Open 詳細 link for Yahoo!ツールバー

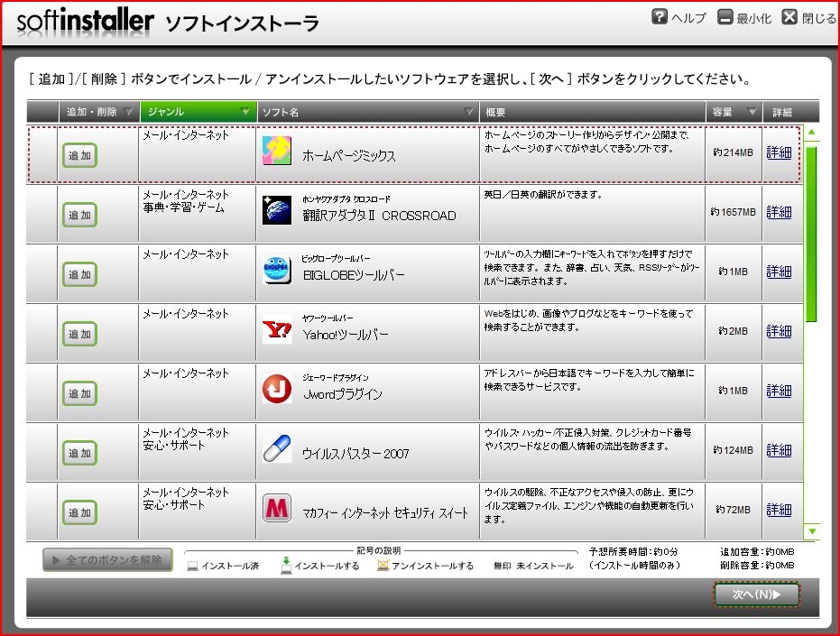(x=779, y=331)
